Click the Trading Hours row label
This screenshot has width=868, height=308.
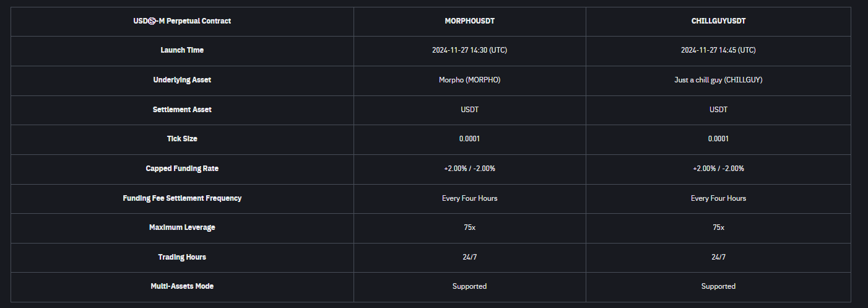tap(182, 257)
